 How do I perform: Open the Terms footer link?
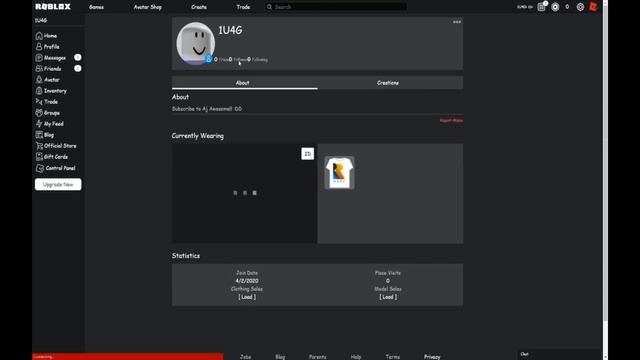click(x=393, y=357)
